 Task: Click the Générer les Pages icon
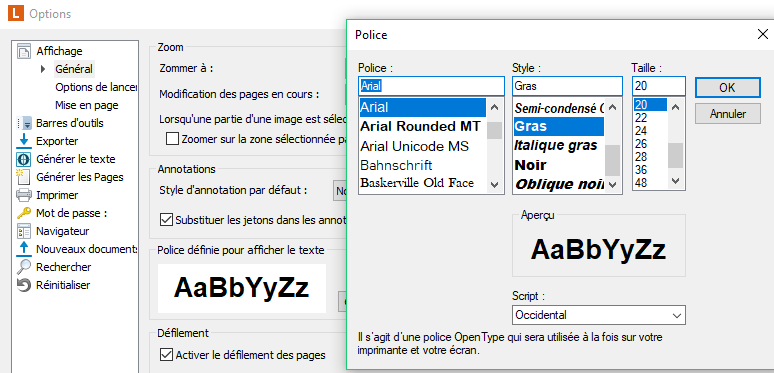tap(24, 177)
